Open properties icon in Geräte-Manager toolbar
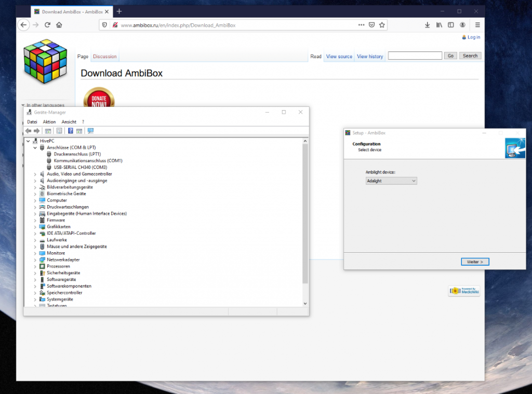Screen dimensions: 532x394 (x=59, y=131)
